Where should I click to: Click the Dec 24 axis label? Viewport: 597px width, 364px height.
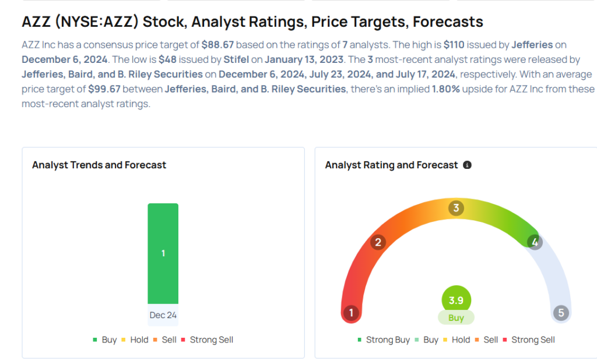[163, 315]
